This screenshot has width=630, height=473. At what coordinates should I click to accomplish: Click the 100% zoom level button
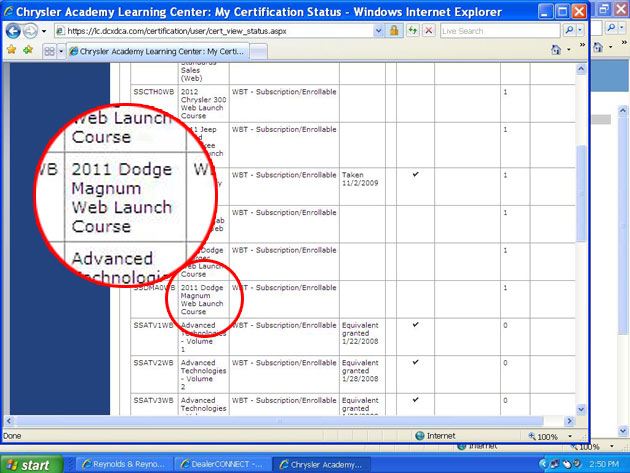(x=543, y=436)
